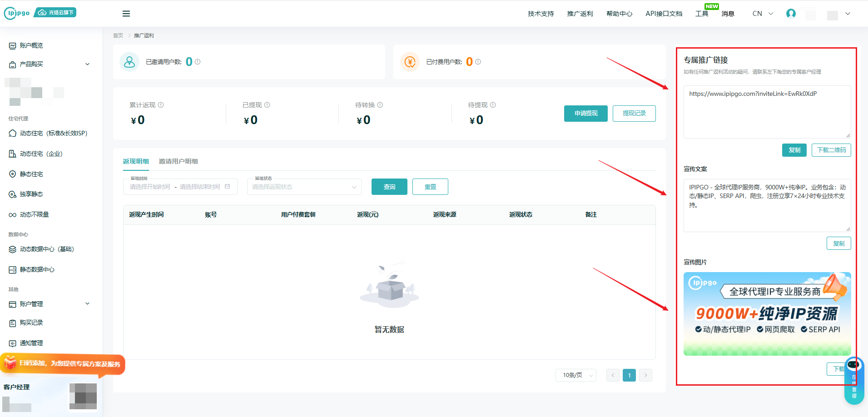Open the 返现状态 select dropdown

pyautogui.click(x=304, y=187)
